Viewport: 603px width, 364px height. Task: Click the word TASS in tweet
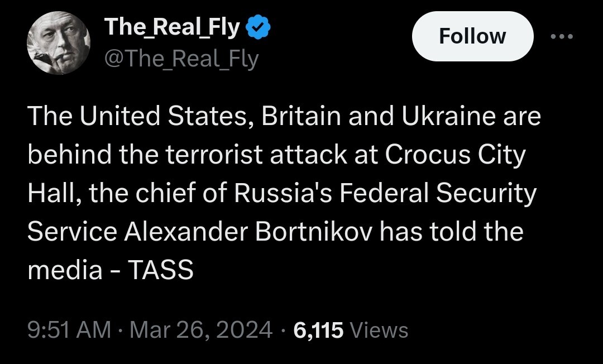[x=161, y=270]
